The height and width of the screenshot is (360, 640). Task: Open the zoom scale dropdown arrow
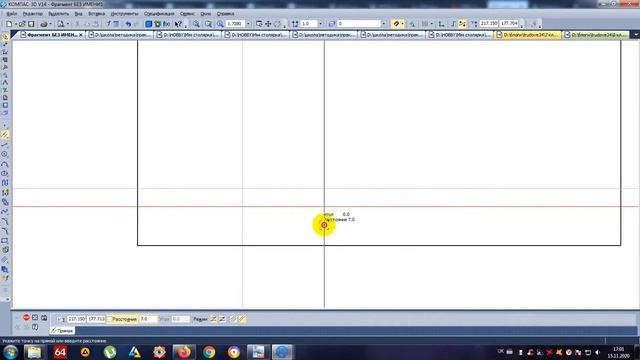click(248, 24)
